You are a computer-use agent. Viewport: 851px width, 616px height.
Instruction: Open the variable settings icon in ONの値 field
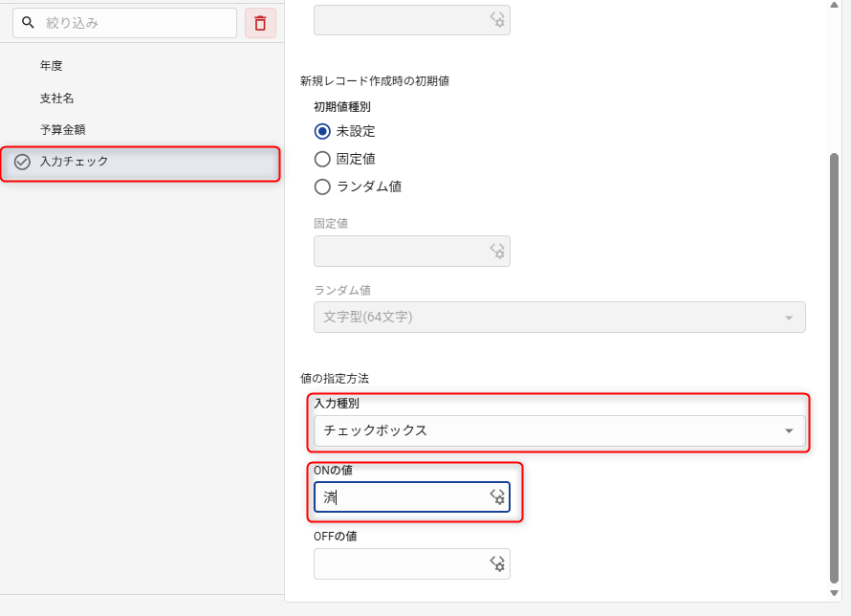497,497
